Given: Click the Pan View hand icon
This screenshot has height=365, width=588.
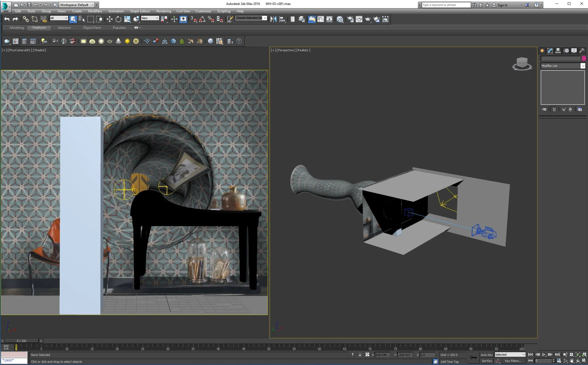Looking at the screenshot, I should tap(572, 361).
